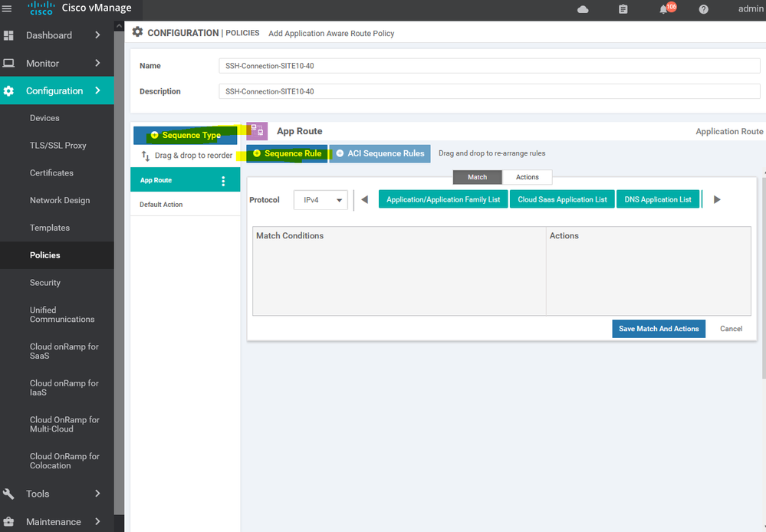Click the Dashboard menu label
Screen dimensions: 766x532
coord(49,35)
